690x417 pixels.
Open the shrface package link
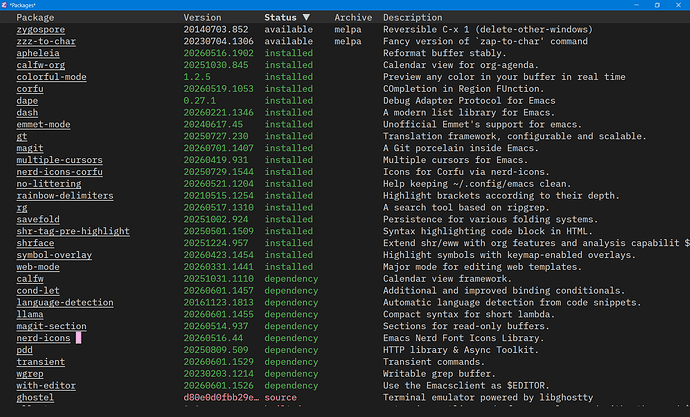[35, 243]
